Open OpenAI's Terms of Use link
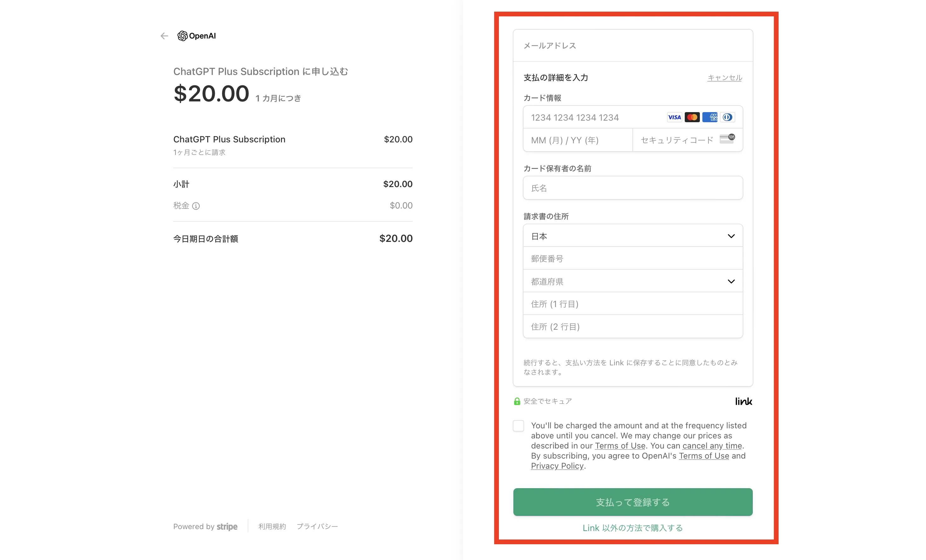This screenshot has width=926, height=560. point(704,456)
